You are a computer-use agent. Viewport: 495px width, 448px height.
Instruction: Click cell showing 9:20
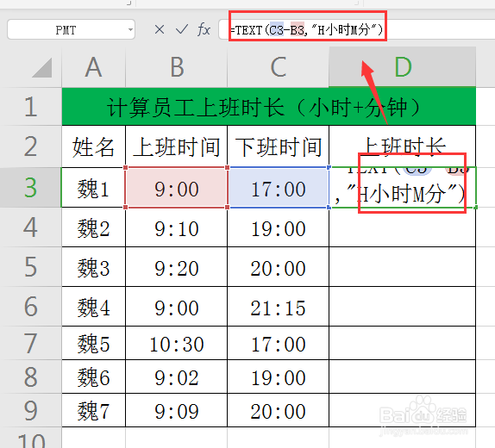click(x=176, y=267)
